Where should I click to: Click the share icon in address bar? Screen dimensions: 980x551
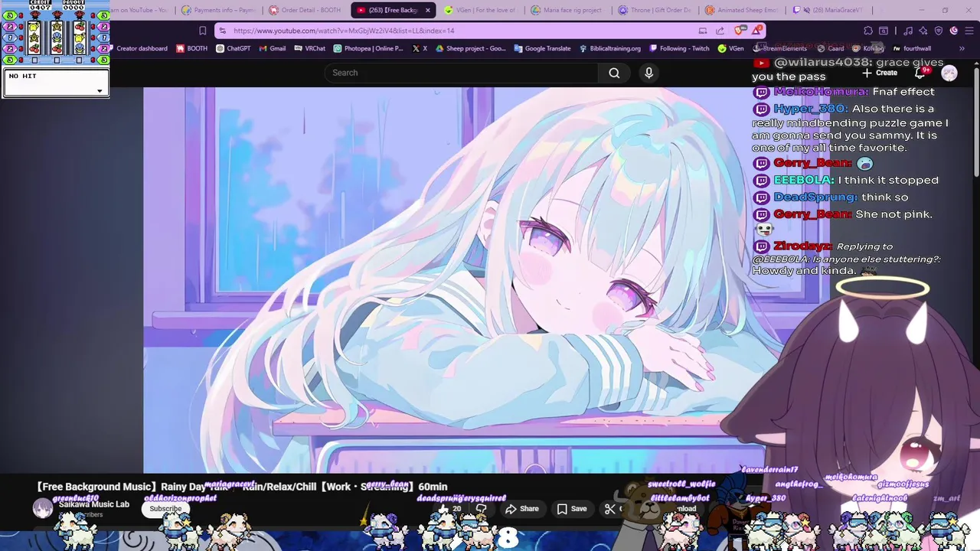[720, 31]
